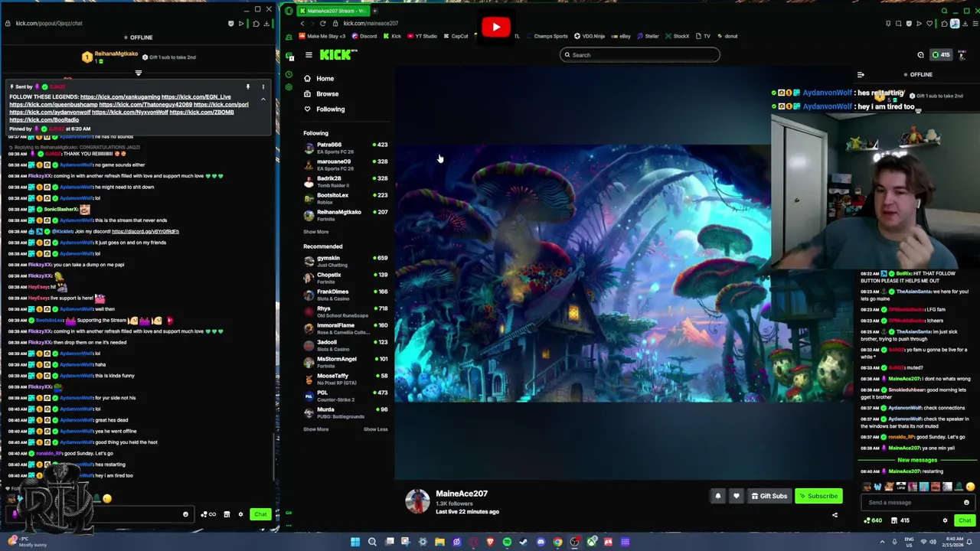Go to Home in Kick sidebar

(325, 79)
